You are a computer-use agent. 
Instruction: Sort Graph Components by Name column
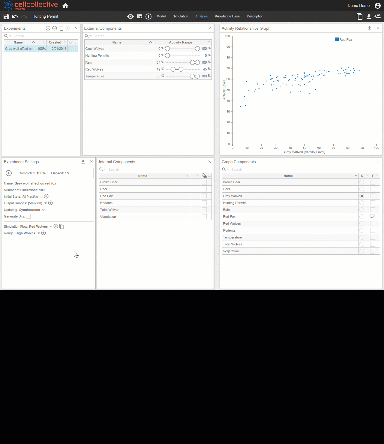pyautogui.click(x=288, y=176)
